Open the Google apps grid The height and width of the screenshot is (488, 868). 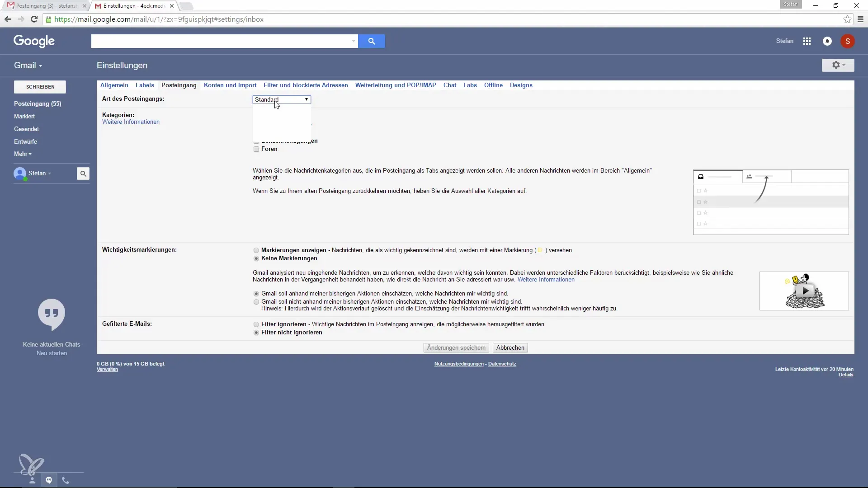pyautogui.click(x=807, y=41)
